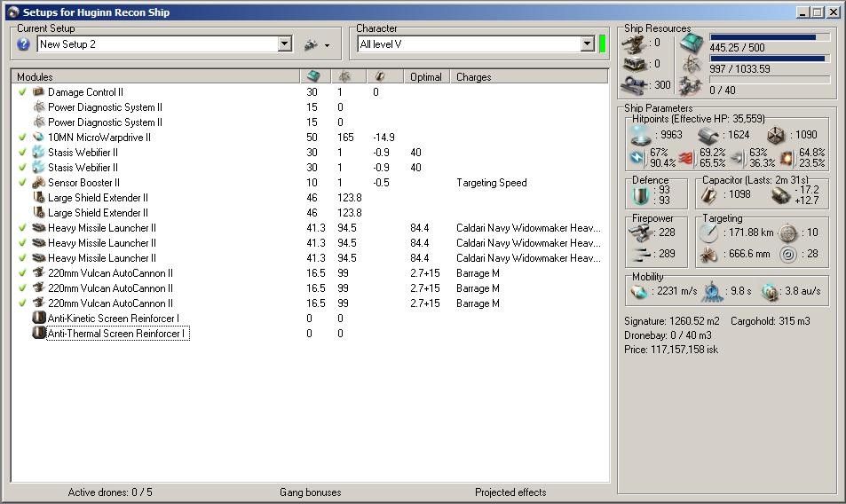Click the first Large Shield Extender II icon
The width and height of the screenshot is (846, 504).
pyautogui.click(x=38, y=198)
